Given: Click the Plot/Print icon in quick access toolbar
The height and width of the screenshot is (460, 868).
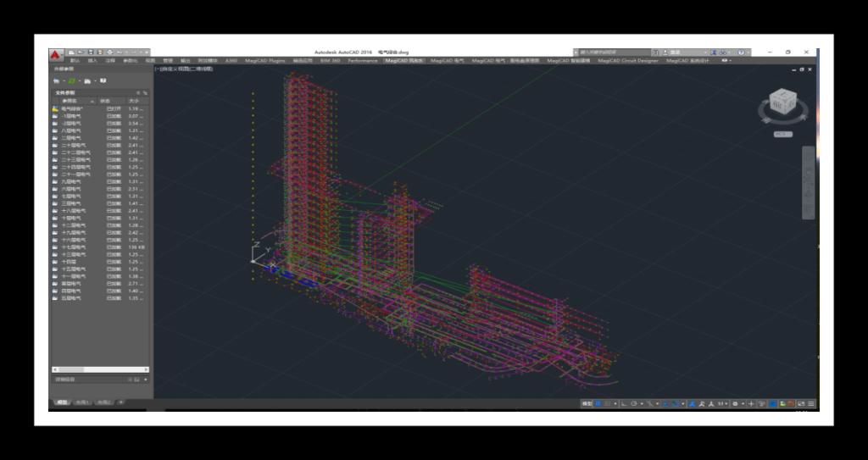Looking at the screenshot, I should pyautogui.click(x=108, y=53).
